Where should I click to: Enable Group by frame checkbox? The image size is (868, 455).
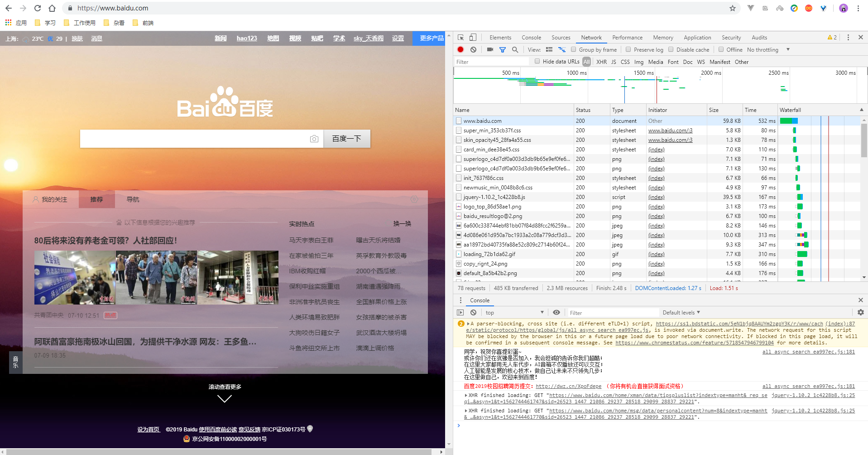573,49
